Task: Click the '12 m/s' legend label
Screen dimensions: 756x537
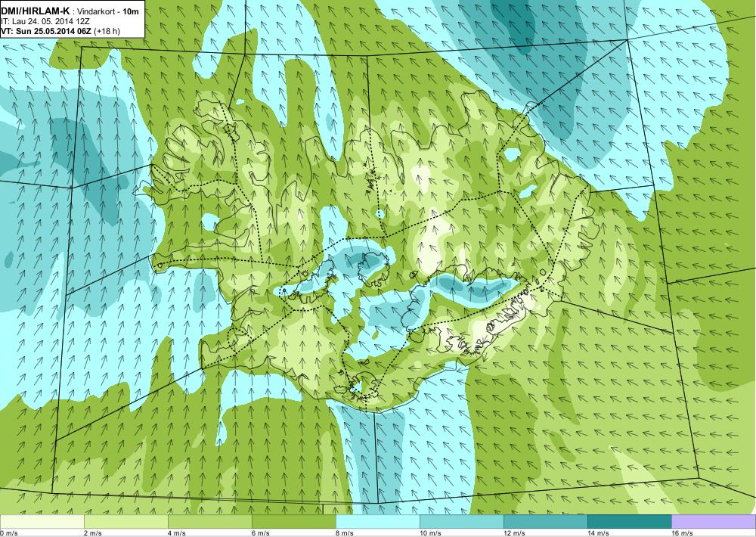Action: [514, 533]
